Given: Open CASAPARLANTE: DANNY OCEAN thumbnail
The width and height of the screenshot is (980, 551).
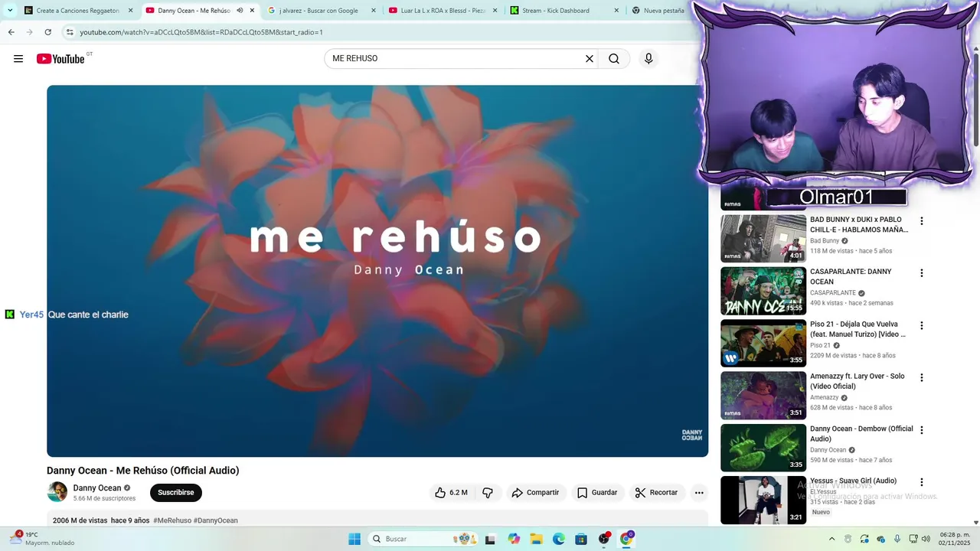Looking at the screenshot, I should point(763,291).
